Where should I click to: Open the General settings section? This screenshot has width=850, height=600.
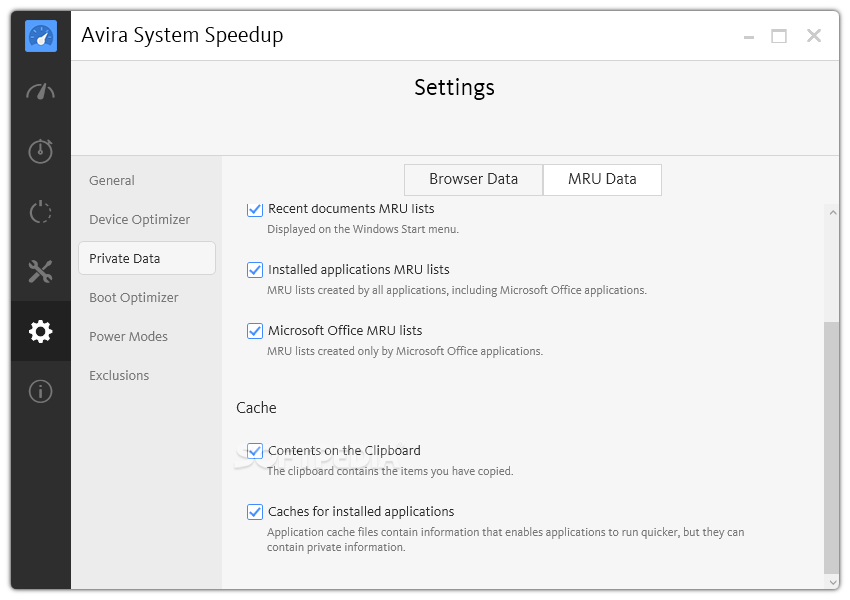click(112, 180)
